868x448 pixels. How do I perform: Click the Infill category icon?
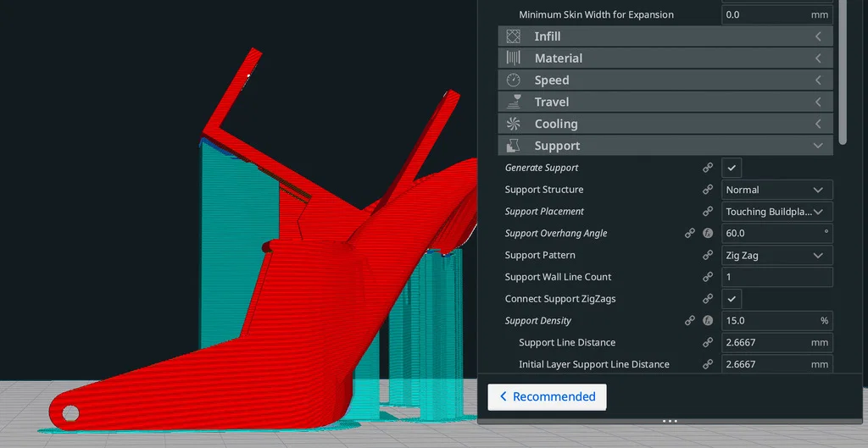(513, 36)
